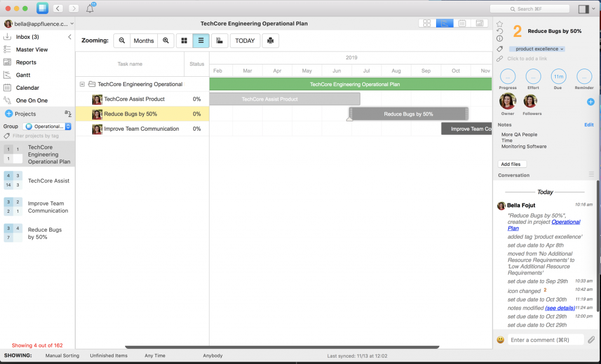The image size is (601, 364).
Task: Toggle the star to favorite Reduce Bugs task
Action: 499,22
